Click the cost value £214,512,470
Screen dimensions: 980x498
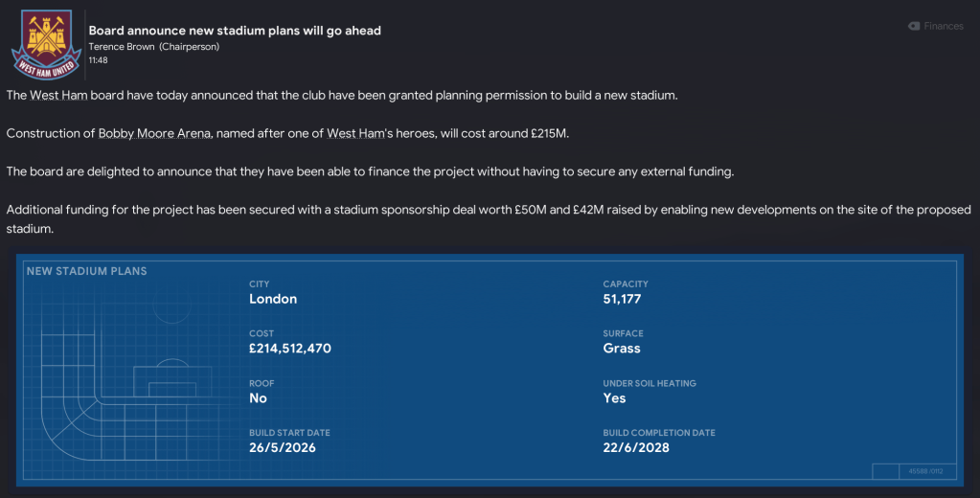coord(290,349)
